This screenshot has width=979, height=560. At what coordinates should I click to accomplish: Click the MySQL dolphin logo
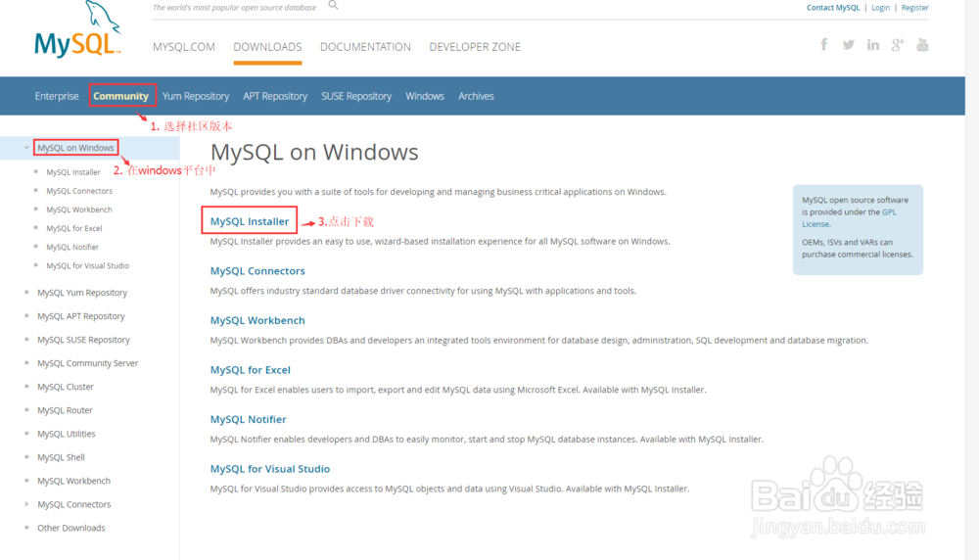(x=77, y=29)
